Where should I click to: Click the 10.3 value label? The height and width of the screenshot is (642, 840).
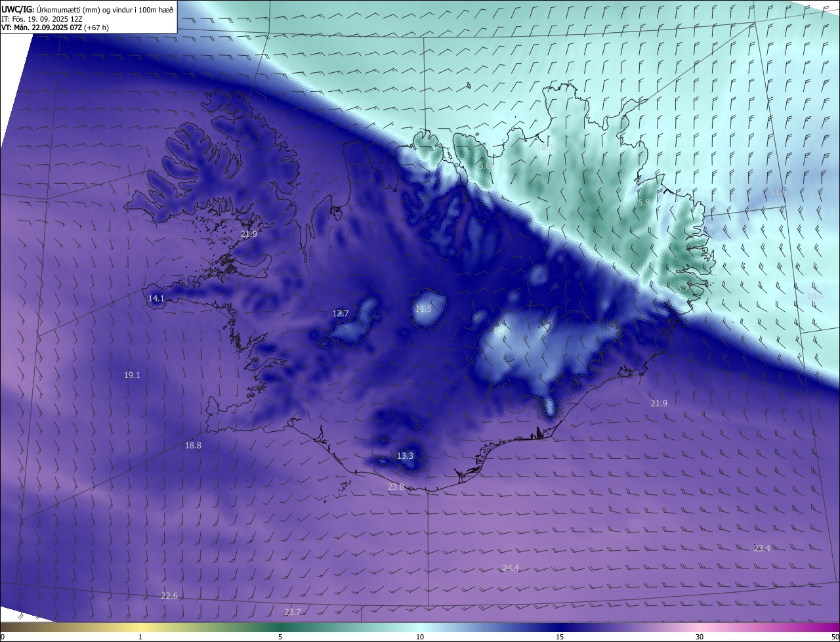[x=545, y=147]
